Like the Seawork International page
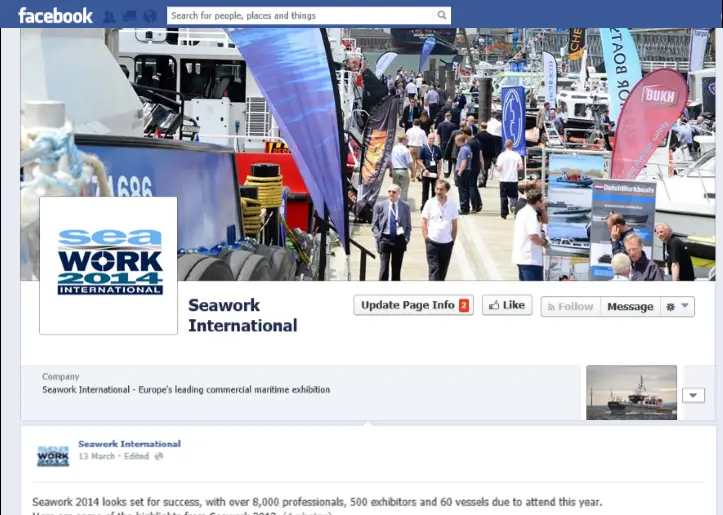The height and width of the screenshot is (515, 723). [507, 305]
